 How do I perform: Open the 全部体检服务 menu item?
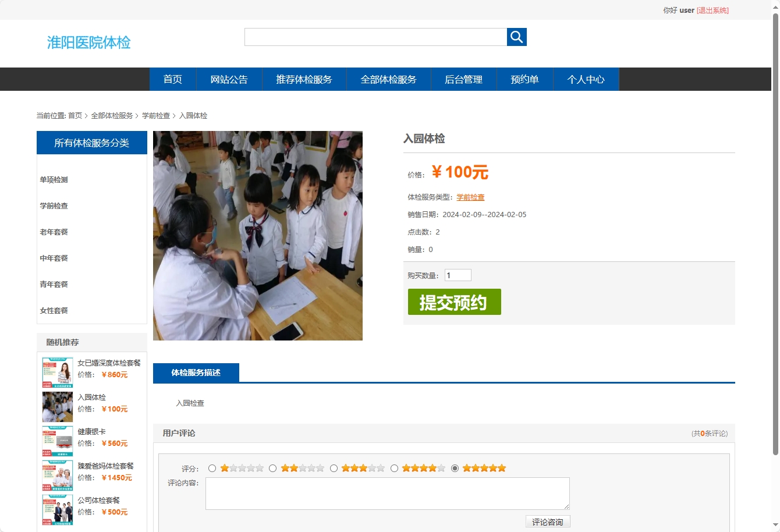388,79
